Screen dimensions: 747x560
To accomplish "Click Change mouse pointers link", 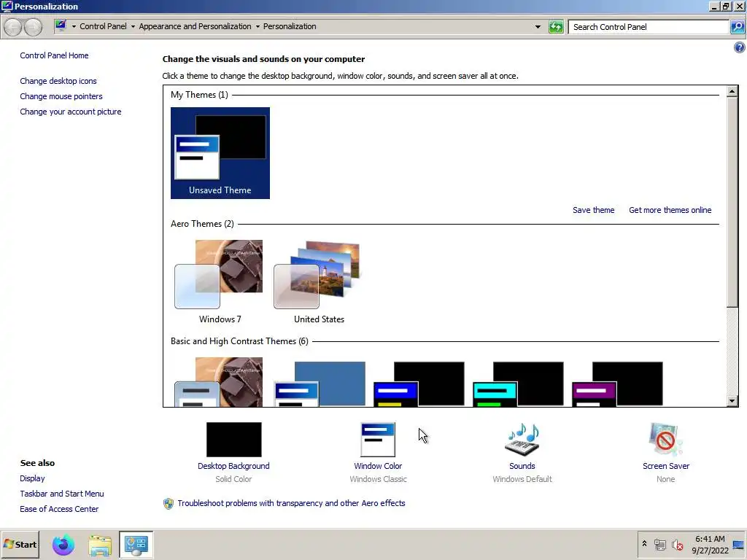I will click(61, 96).
